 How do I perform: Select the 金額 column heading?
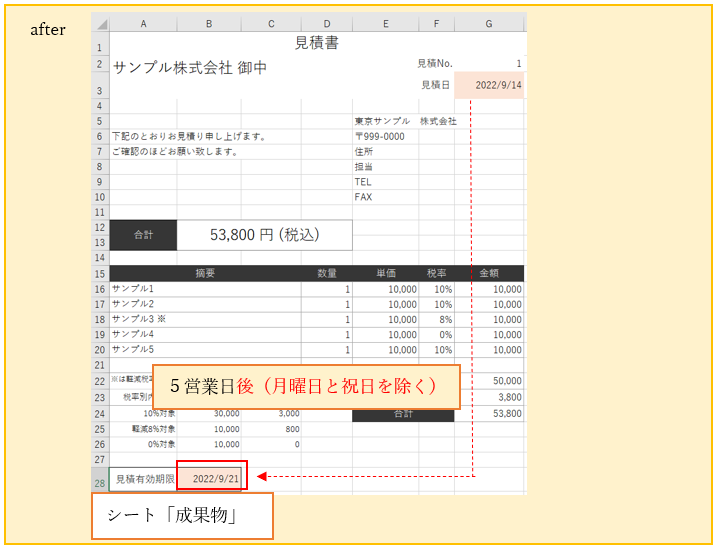coord(489,273)
